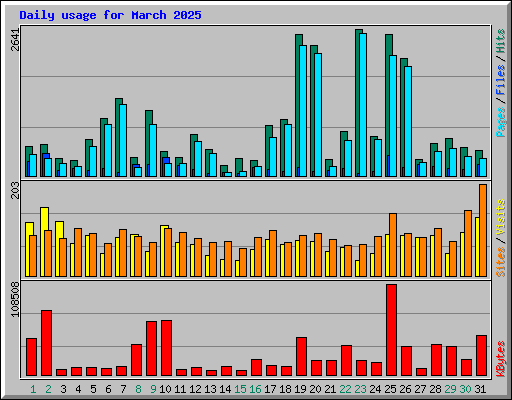
Task: Click the Files legend label
Action: (x=501, y=80)
